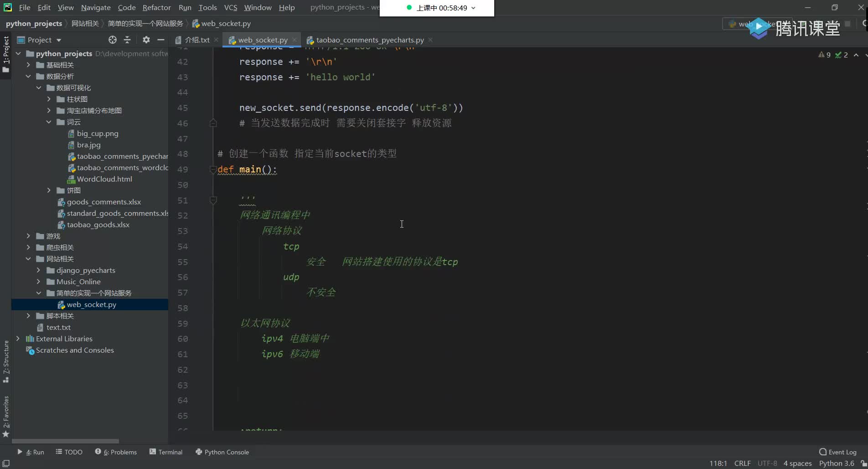Open the File menu

pyautogui.click(x=25, y=7)
